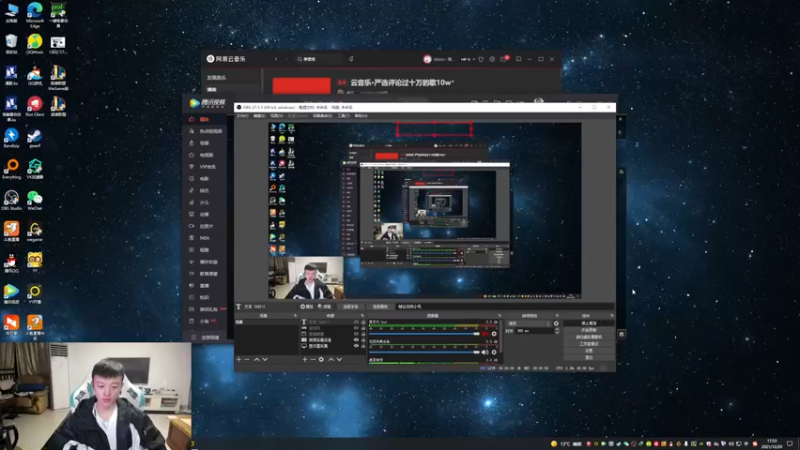Open NetEase Cloud Music messages icon with badge
800x450 pixels.
click(504, 59)
